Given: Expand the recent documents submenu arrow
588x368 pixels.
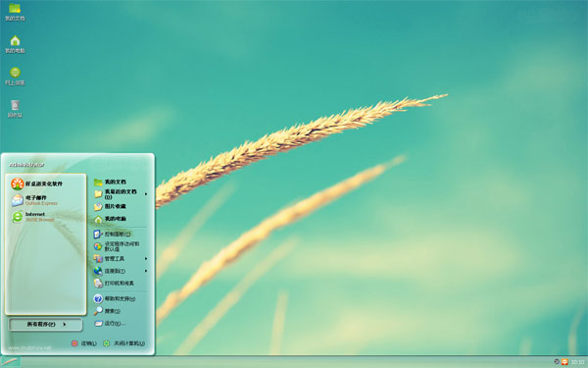Looking at the screenshot, I should (146, 194).
